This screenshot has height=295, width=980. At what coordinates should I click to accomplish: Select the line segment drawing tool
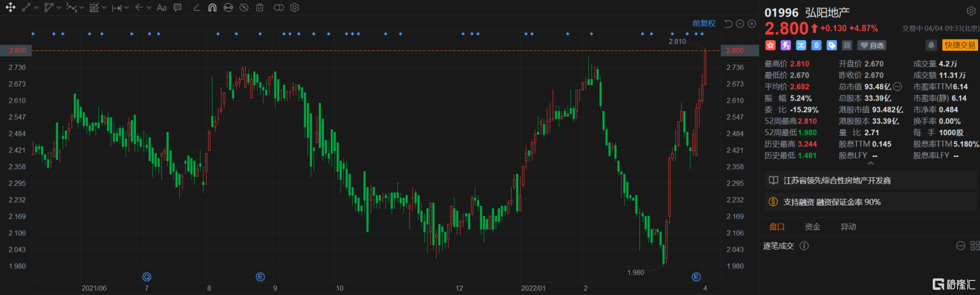tap(26, 8)
